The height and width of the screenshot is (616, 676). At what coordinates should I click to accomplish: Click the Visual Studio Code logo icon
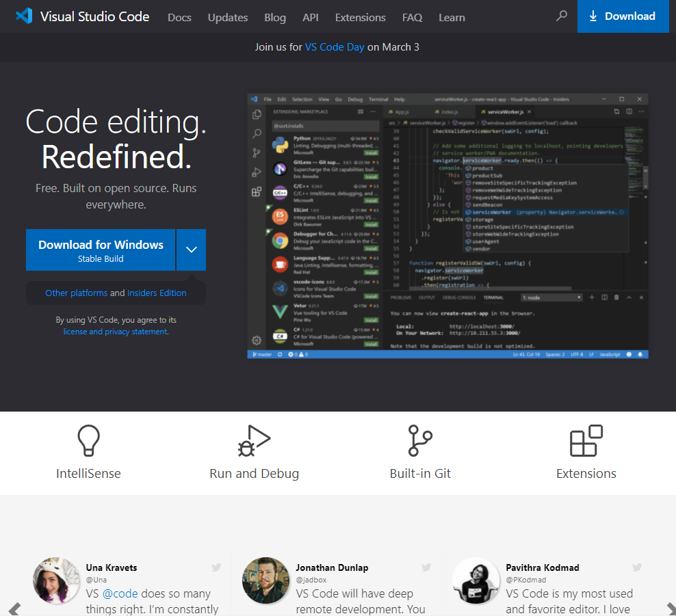24,16
